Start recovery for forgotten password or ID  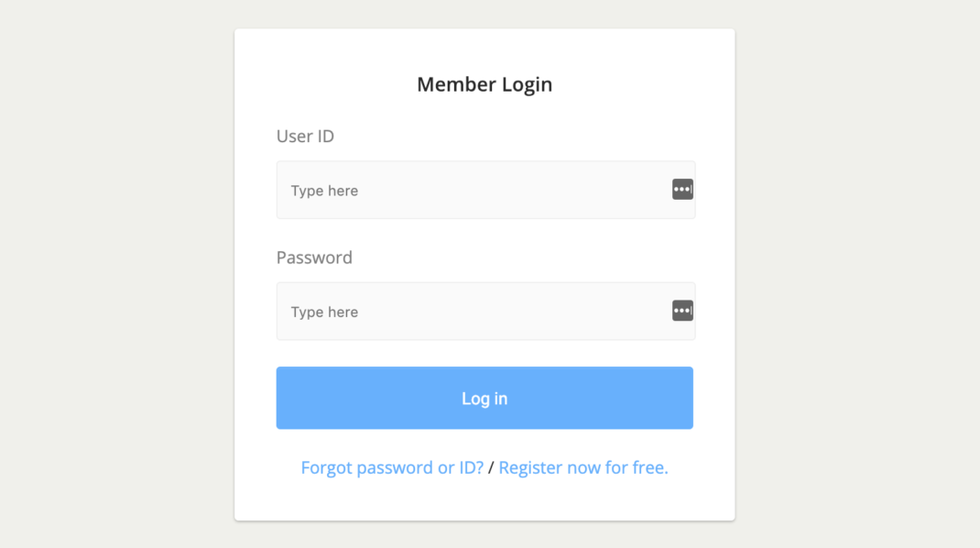(392, 467)
